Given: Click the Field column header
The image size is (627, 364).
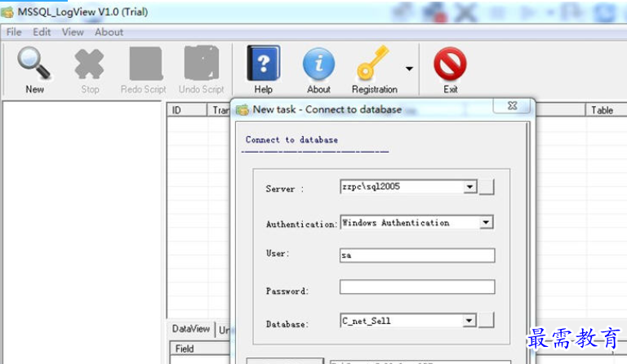Looking at the screenshot, I should pos(200,348).
